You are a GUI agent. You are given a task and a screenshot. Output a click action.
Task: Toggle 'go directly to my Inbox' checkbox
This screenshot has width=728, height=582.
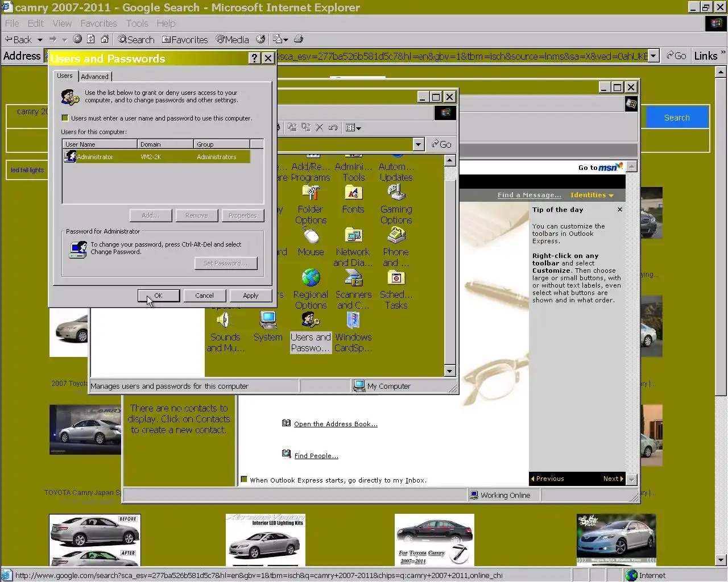tap(244, 480)
